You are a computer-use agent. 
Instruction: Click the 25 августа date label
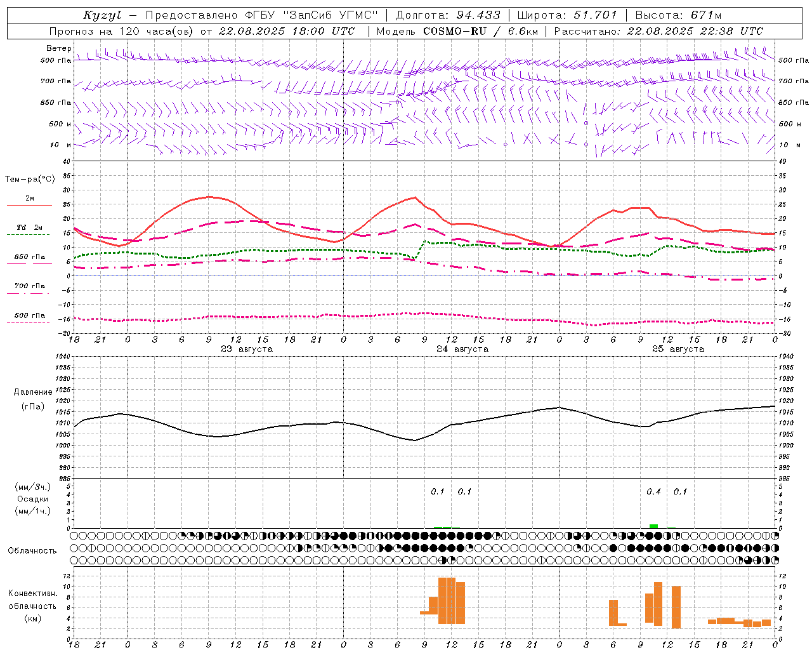pyautogui.click(x=678, y=349)
